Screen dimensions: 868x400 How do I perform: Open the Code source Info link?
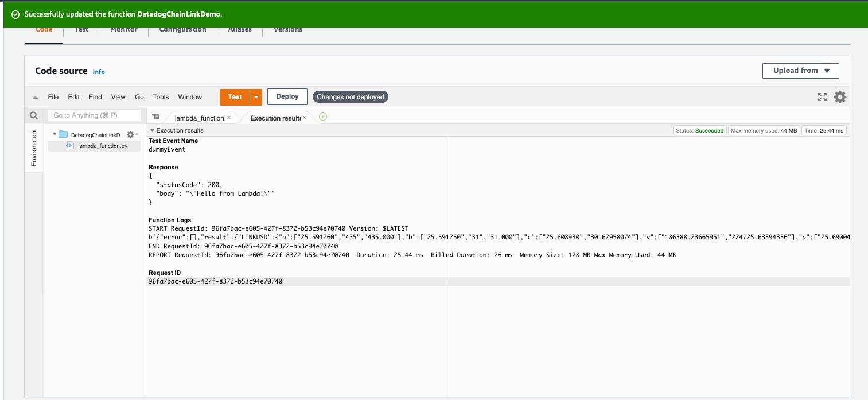99,72
